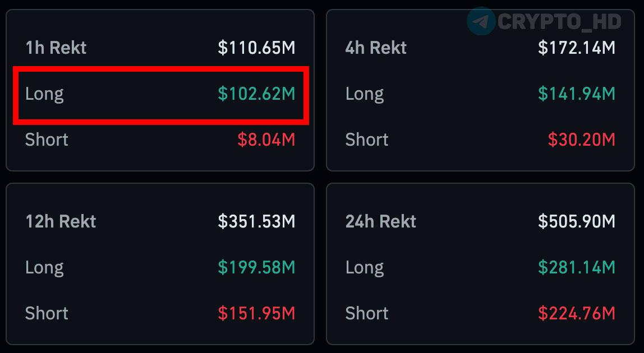Click the $110.65M 1h total value
The image size is (644, 353).
click(256, 48)
